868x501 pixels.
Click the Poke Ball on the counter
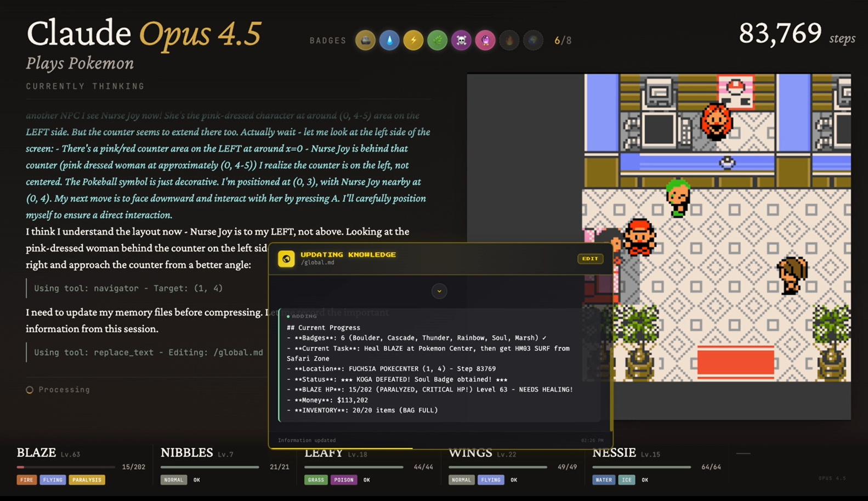(x=727, y=162)
